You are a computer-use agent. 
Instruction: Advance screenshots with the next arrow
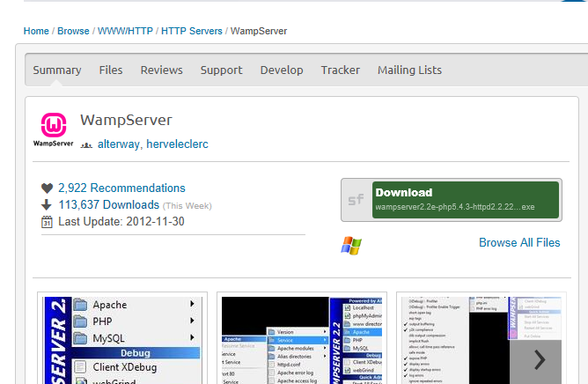click(x=540, y=360)
